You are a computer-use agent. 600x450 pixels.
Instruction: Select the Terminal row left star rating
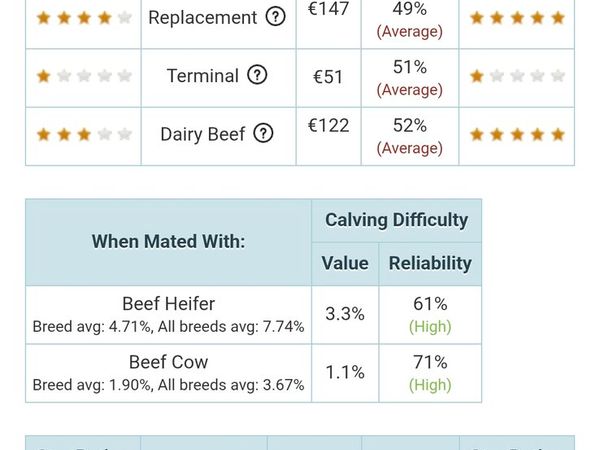pyautogui.click(x=84, y=76)
